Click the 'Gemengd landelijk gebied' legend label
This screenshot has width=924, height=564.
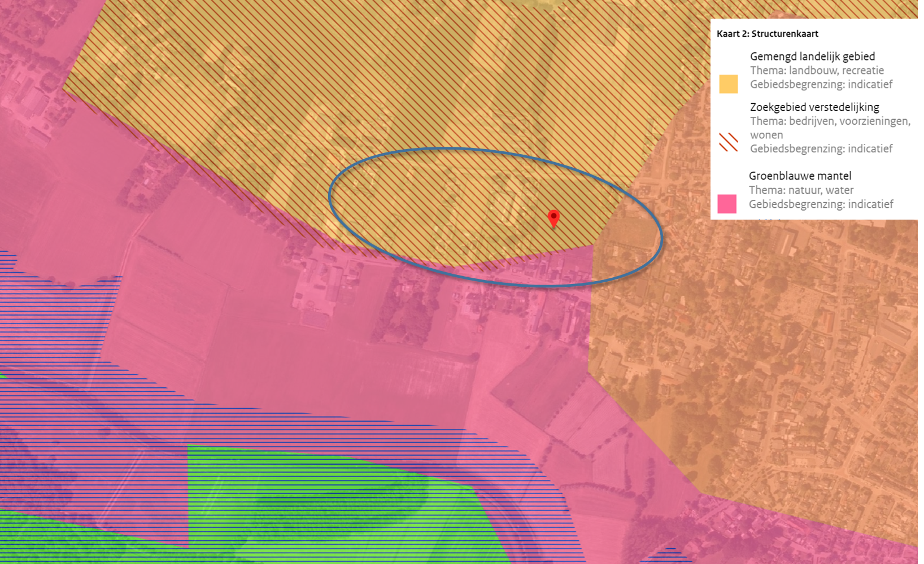(813, 56)
